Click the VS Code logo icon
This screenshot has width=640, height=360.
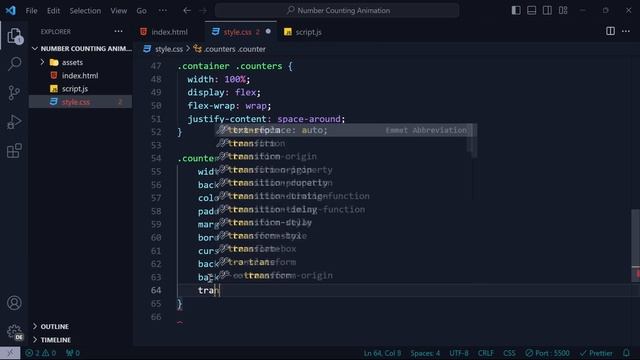pos(11,10)
